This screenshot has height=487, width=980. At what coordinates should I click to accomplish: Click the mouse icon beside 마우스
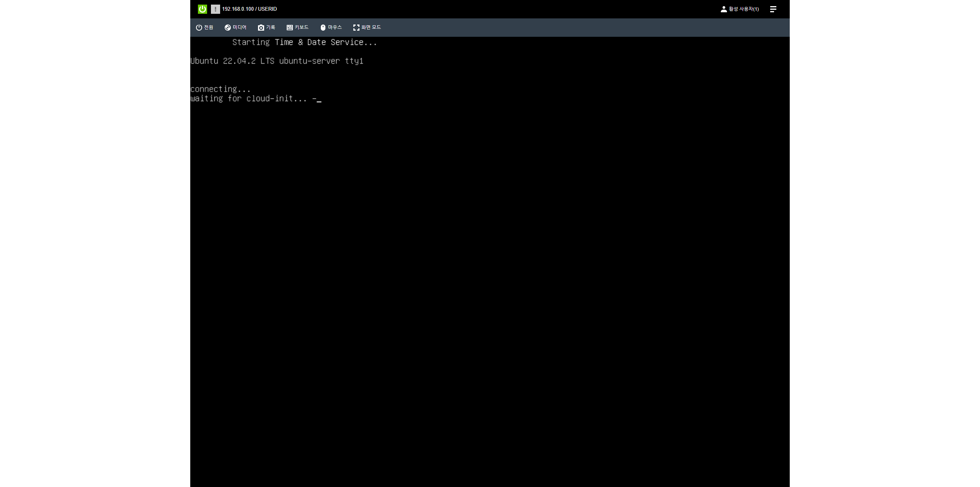pyautogui.click(x=323, y=28)
